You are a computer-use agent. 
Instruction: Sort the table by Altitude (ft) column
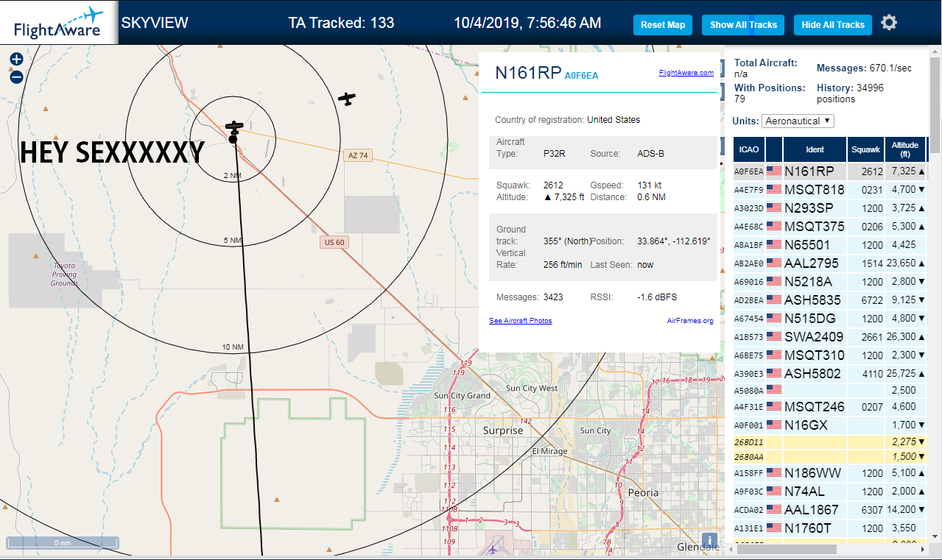(x=905, y=149)
